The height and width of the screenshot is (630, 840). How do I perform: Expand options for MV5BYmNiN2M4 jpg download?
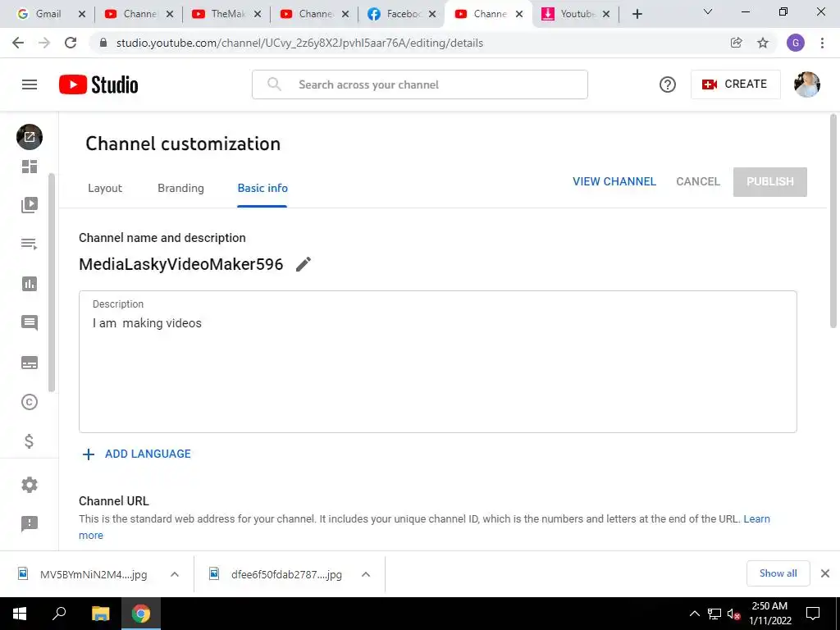click(175, 574)
